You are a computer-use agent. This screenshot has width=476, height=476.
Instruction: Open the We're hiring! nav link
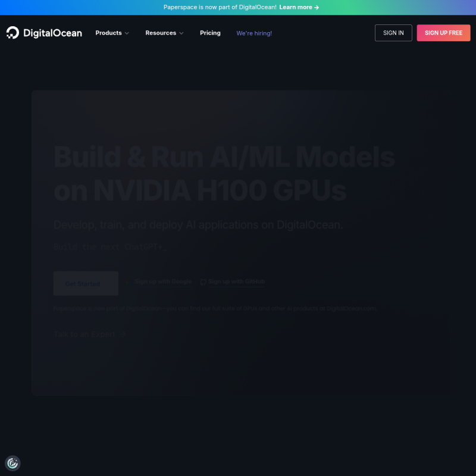(254, 33)
